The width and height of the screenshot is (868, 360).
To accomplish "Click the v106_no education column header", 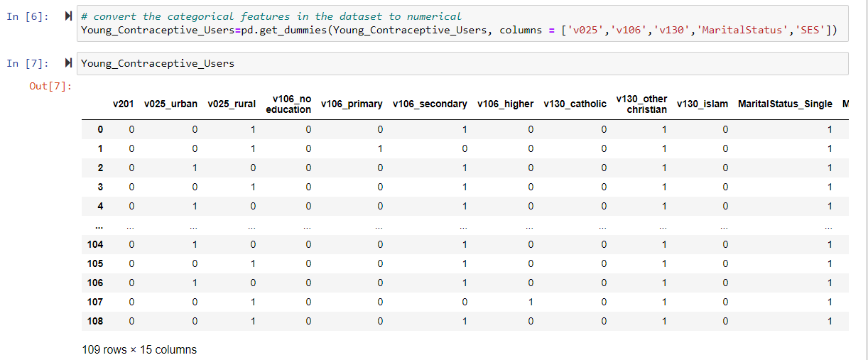I will pyautogui.click(x=288, y=104).
